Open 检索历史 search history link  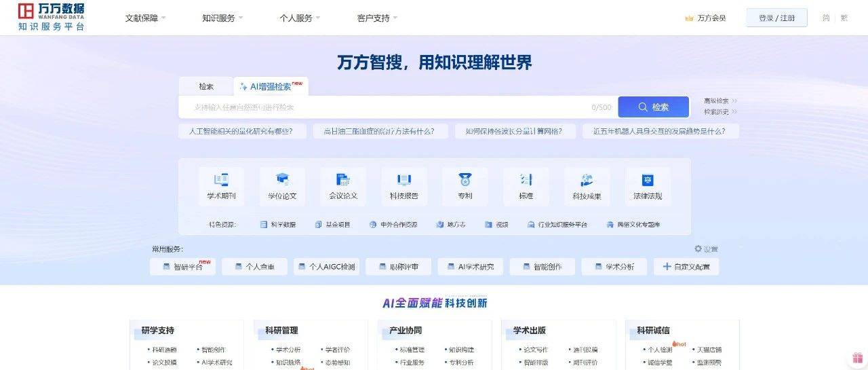720,112
